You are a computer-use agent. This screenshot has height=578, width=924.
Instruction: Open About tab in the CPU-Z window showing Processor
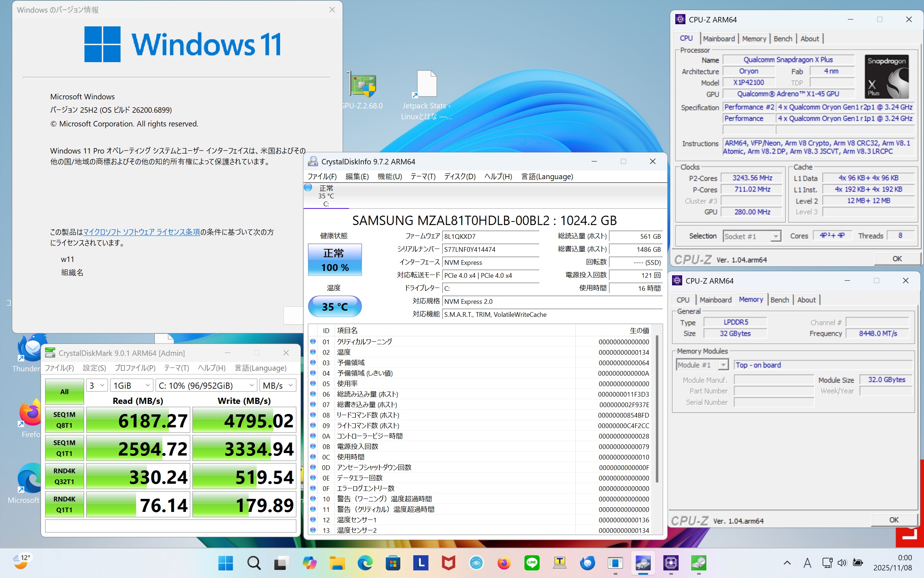click(810, 39)
